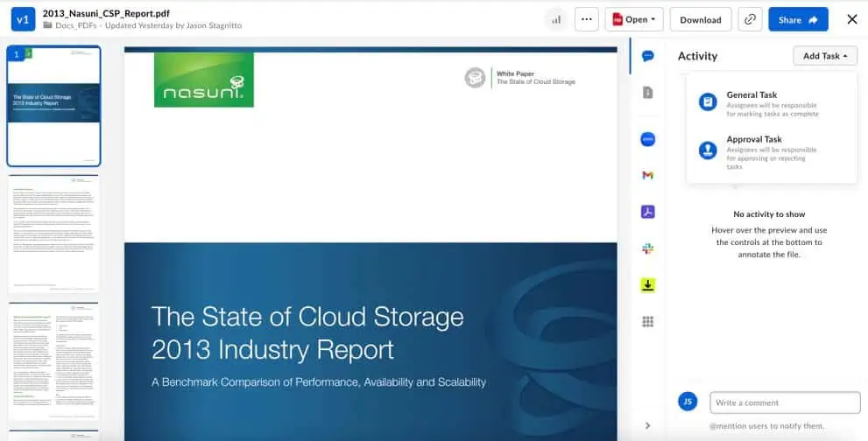Click the Download button
The image size is (868, 441).
(x=700, y=19)
